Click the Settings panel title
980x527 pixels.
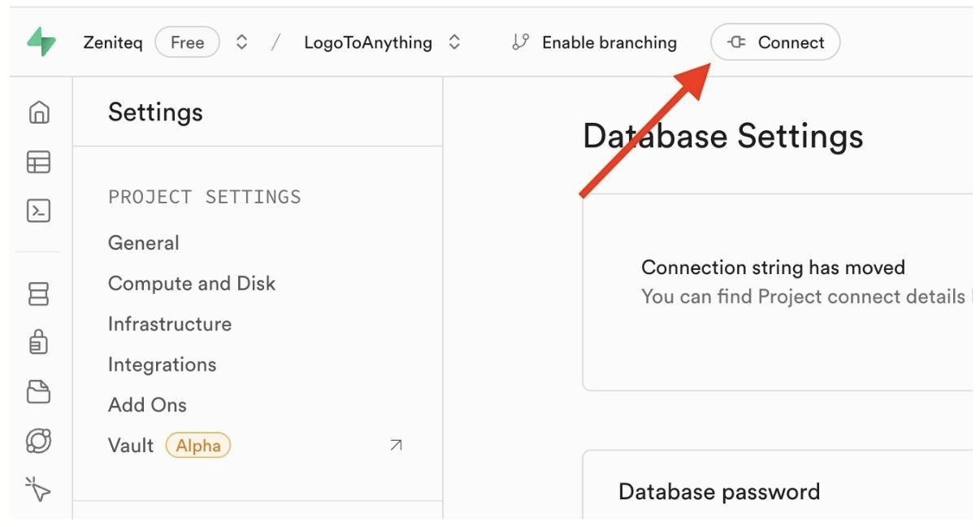[x=155, y=112]
